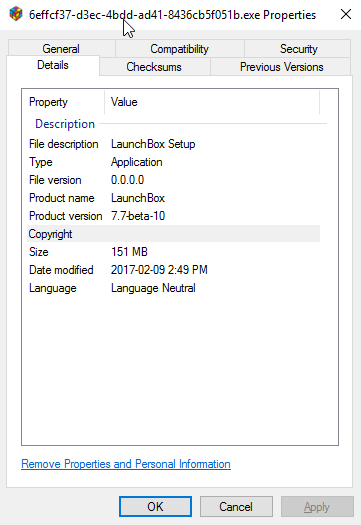
Task: Select the Product version property label
Action: pyautogui.click(x=66, y=216)
